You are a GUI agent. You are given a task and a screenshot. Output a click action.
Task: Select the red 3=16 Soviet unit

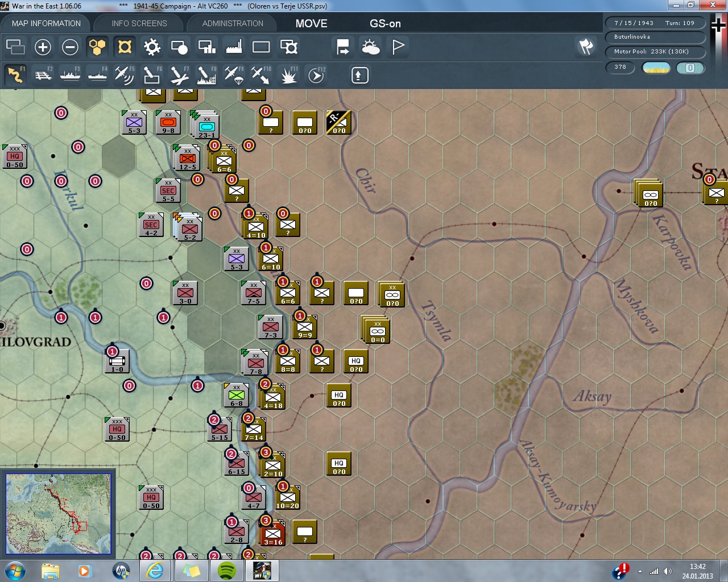tap(273, 534)
